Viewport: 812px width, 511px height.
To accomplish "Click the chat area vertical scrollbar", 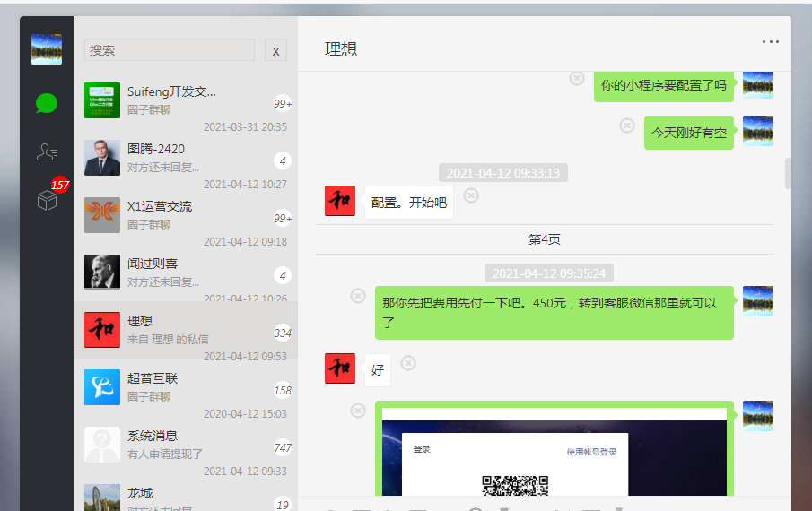I will (x=788, y=173).
